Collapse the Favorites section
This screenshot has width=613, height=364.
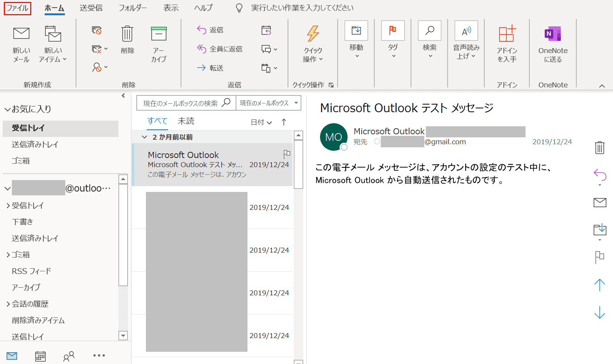tap(8, 110)
